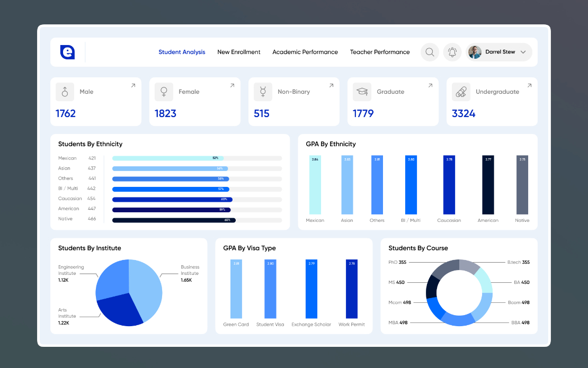Click the Undergraduate diploma scroll icon
The image size is (588, 368).
tap(461, 92)
